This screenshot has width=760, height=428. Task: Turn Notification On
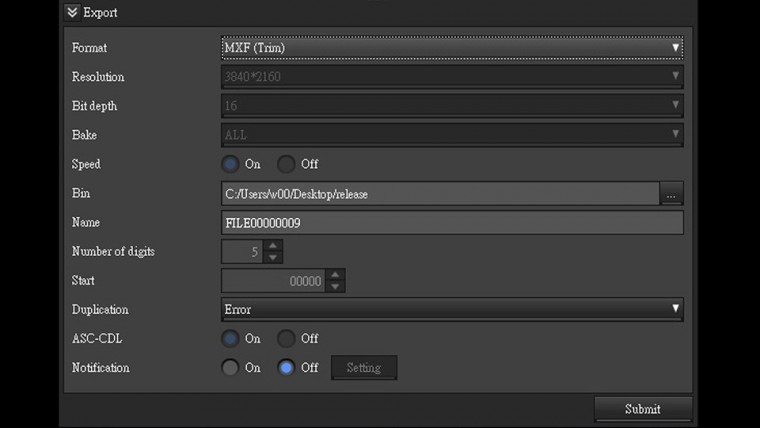pyautogui.click(x=230, y=368)
